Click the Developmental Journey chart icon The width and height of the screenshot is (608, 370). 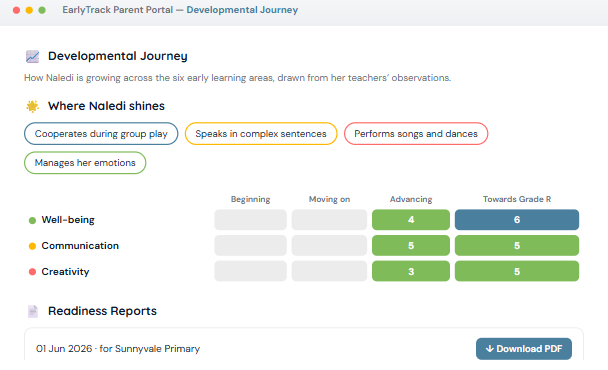33,57
